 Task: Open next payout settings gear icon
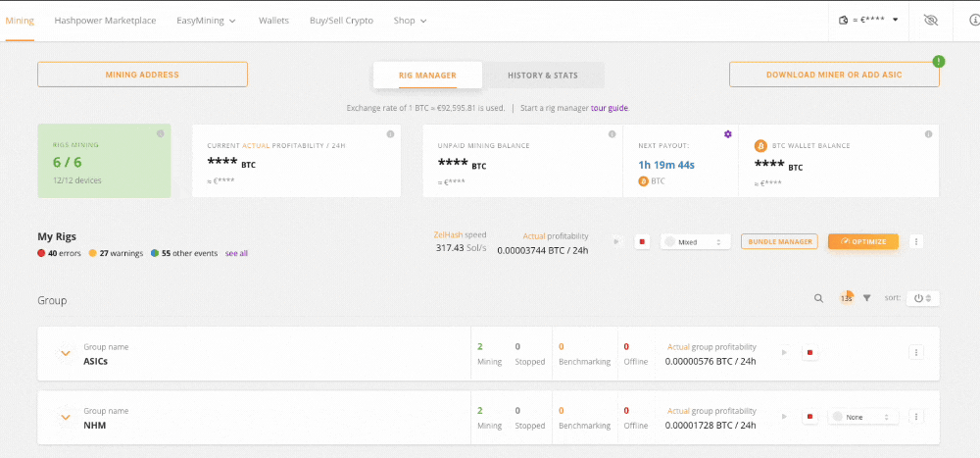pyautogui.click(x=727, y=134)
